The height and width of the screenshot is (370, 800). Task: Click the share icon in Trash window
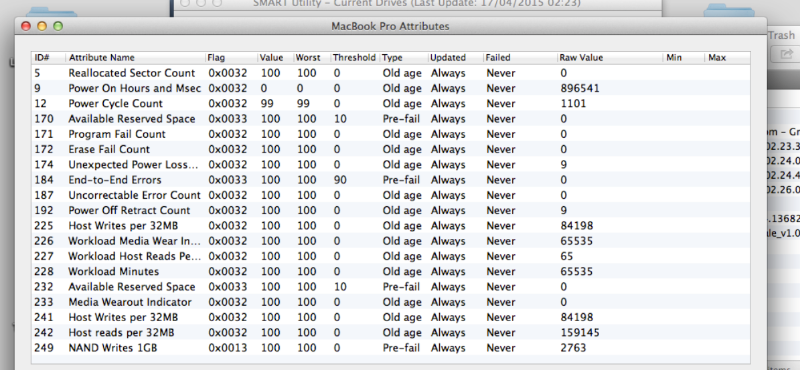tap(787, 53)
